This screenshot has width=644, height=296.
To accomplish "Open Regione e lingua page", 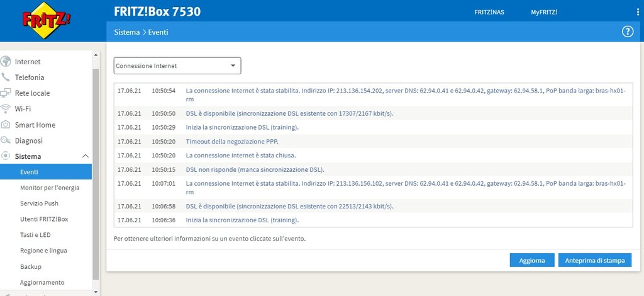I will tap(43, 251).
